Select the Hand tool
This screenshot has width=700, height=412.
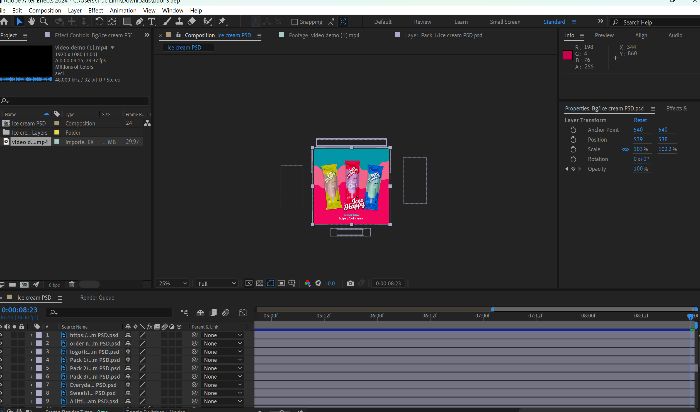point(31,21)
